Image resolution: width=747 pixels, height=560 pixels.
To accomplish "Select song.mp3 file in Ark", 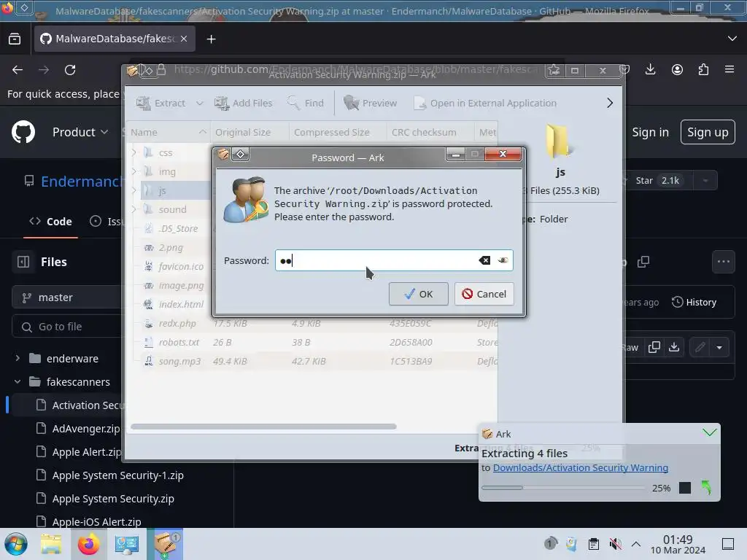I will [x=179, y=361].
